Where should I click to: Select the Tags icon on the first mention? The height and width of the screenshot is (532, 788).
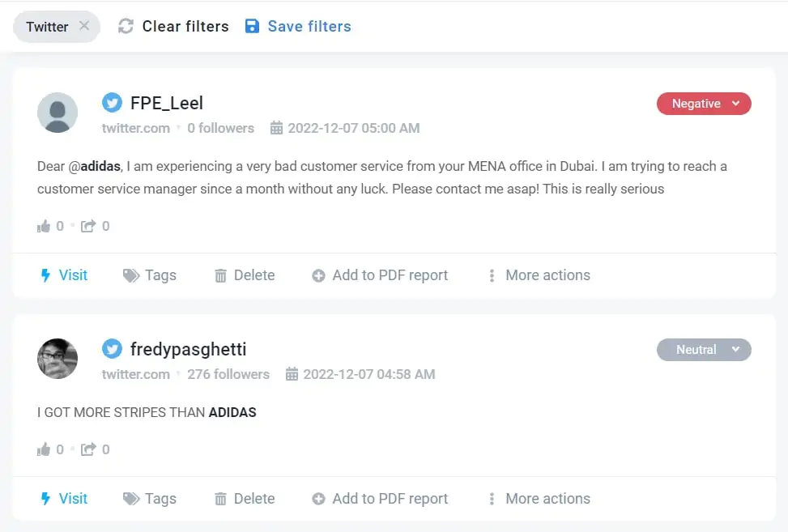130,275
